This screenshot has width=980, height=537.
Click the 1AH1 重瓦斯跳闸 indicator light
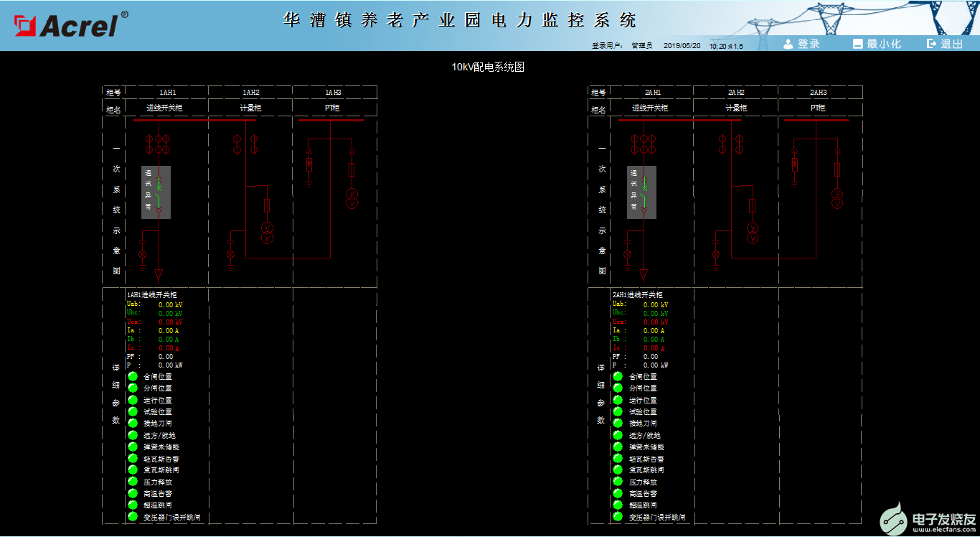[x=133, y=470]
